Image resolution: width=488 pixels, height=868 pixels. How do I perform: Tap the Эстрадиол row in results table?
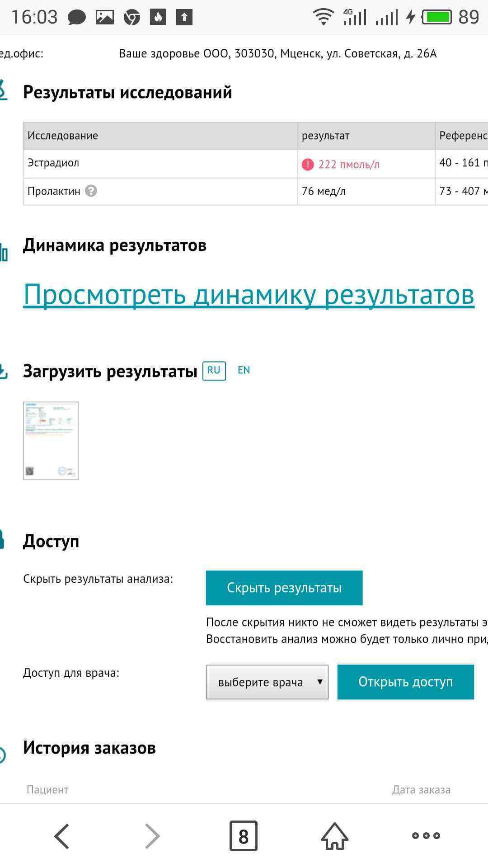53,163
